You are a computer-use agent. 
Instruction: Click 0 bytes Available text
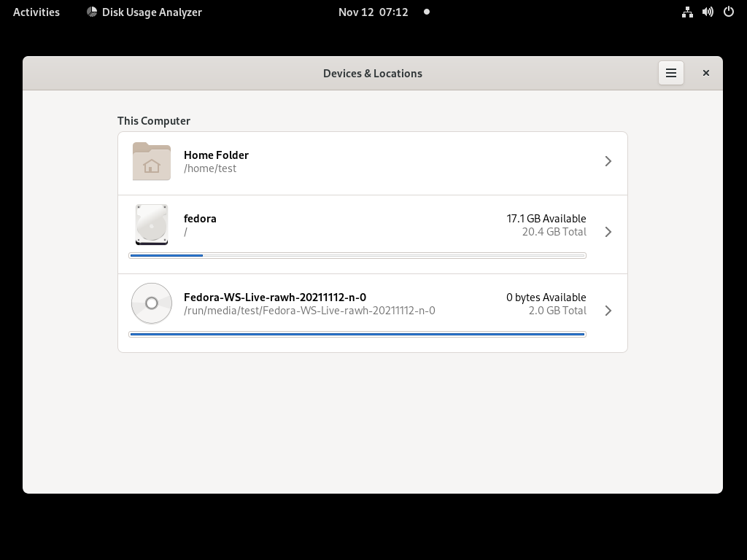[x=546, y=297]
